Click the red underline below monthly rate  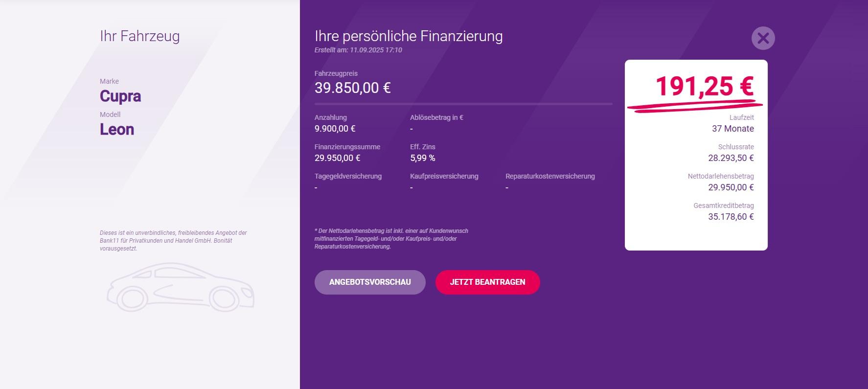[x=695, y=106]
